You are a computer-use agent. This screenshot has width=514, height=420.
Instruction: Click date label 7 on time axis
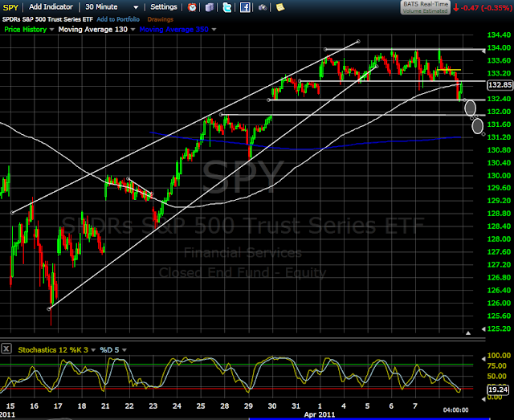[415, 406]
